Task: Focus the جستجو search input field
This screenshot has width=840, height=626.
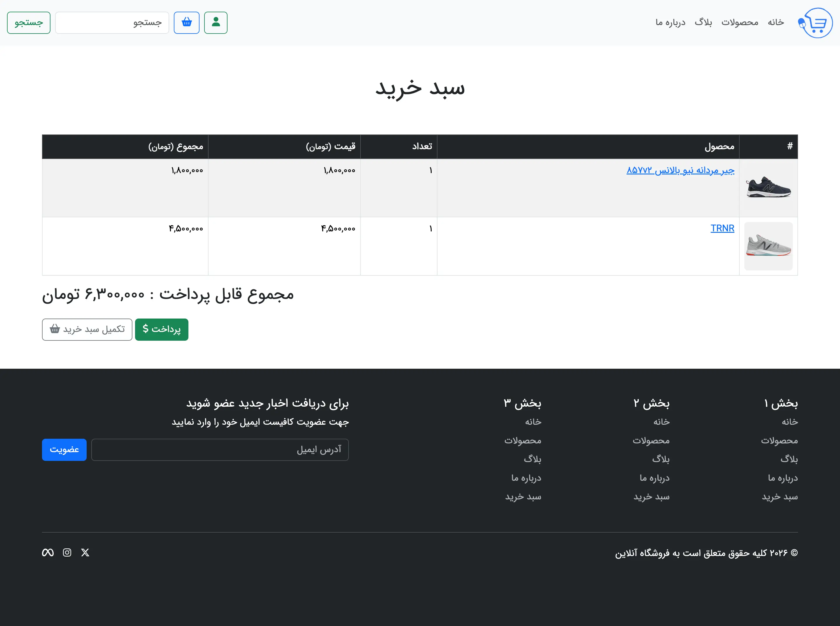Action: coord(112,23)
